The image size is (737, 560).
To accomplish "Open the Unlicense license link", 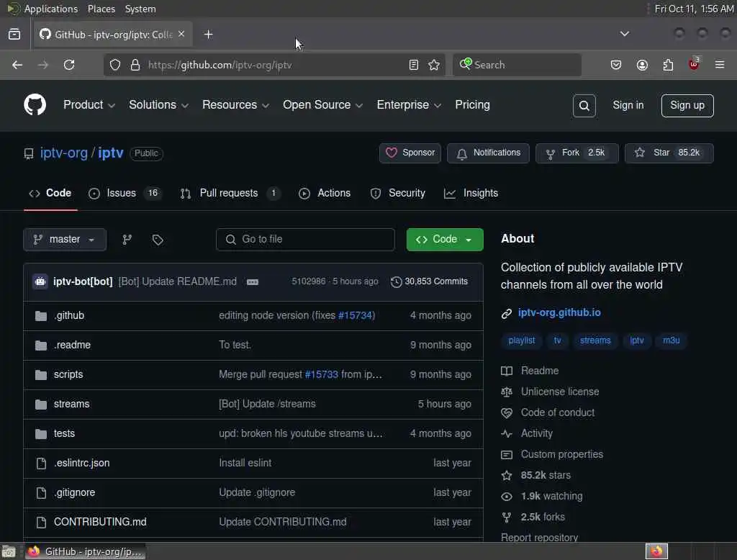I will click(560, 392).
